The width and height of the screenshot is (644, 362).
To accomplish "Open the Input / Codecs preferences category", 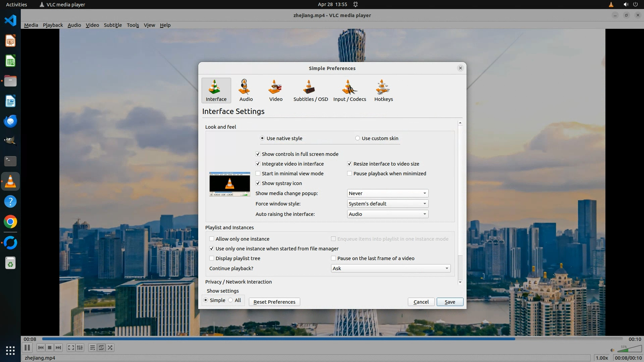I will click(x=350, y=90).
